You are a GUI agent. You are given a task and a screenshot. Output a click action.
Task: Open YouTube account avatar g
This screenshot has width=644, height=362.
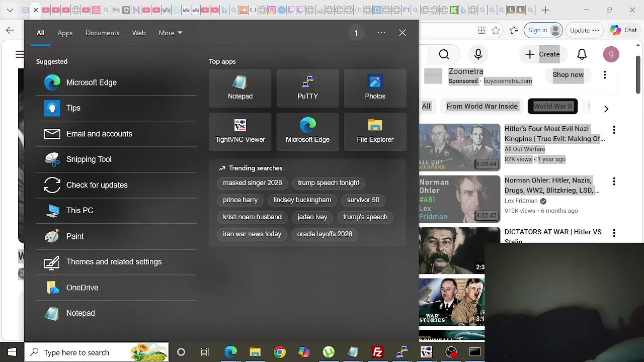611,54
